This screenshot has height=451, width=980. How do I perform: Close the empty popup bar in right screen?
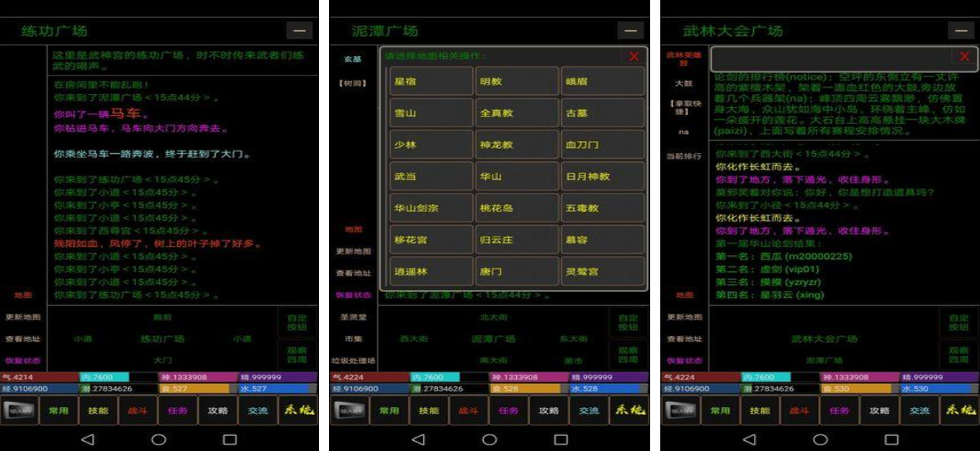click(x=964, y=57)
